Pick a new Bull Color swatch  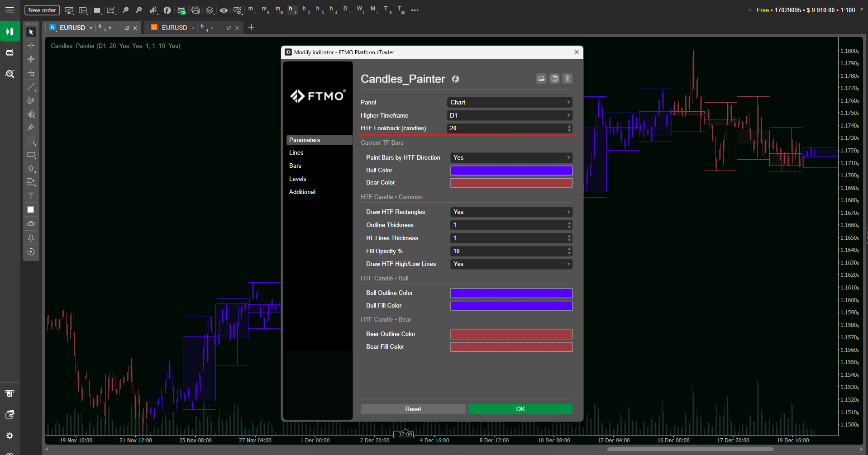pos(511,171)
